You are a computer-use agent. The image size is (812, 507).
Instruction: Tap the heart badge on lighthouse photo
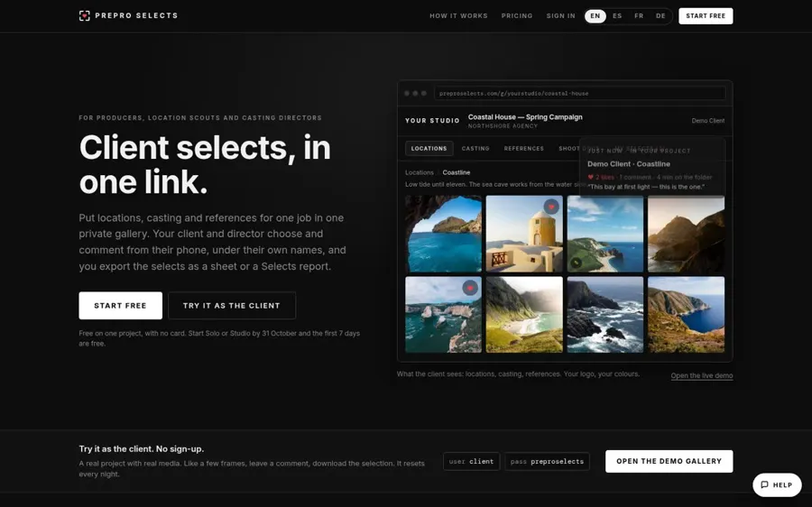551,207
